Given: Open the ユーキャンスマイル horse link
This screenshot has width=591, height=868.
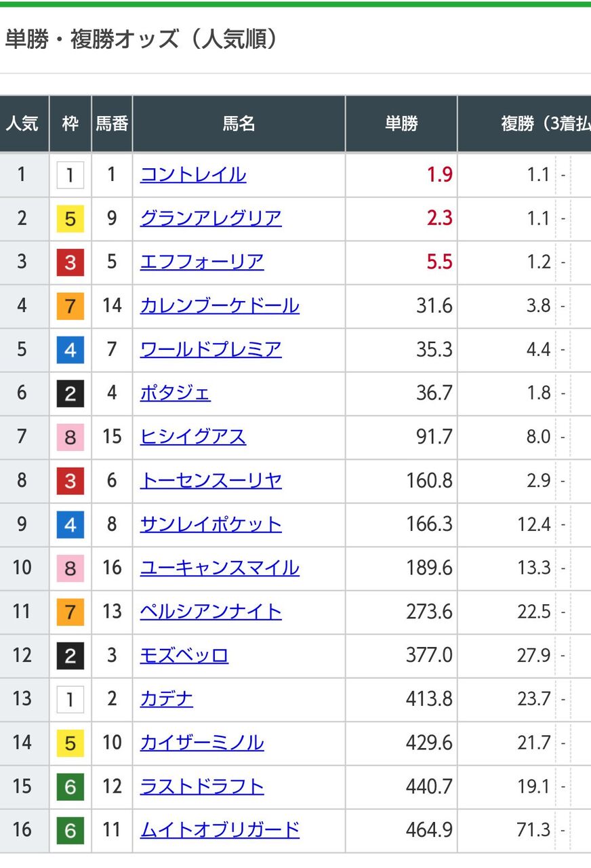Looking at the screenshot, I should 220,568.
